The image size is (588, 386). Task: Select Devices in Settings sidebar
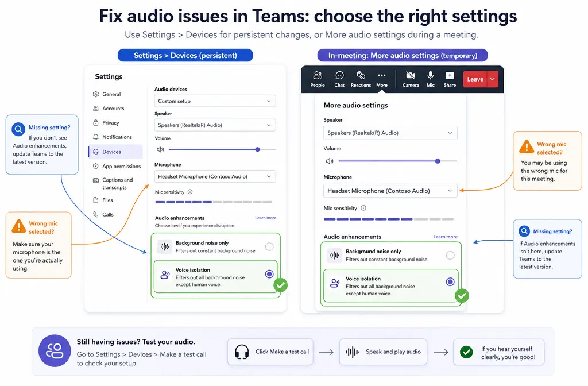tap(115, 152)
